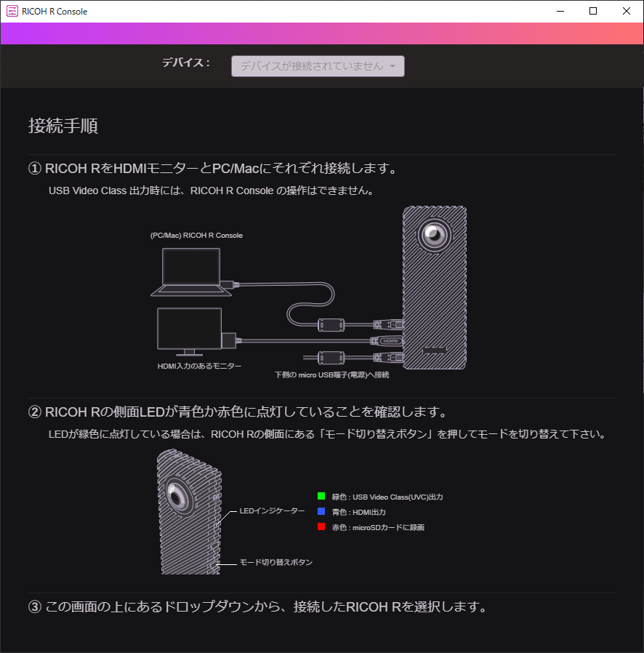The width and height of the screenshot is (644, 653).
Task: Click the デバイス： label
Action: click(x=186, y=63)
